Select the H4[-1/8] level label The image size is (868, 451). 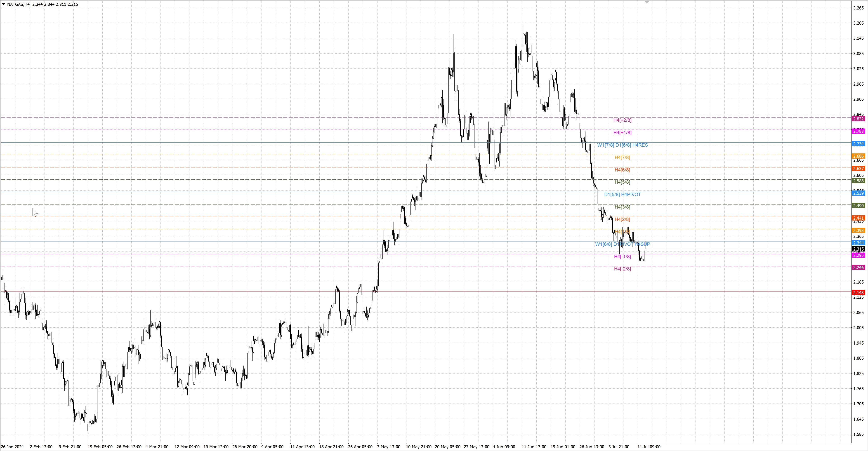click(622, 257)
